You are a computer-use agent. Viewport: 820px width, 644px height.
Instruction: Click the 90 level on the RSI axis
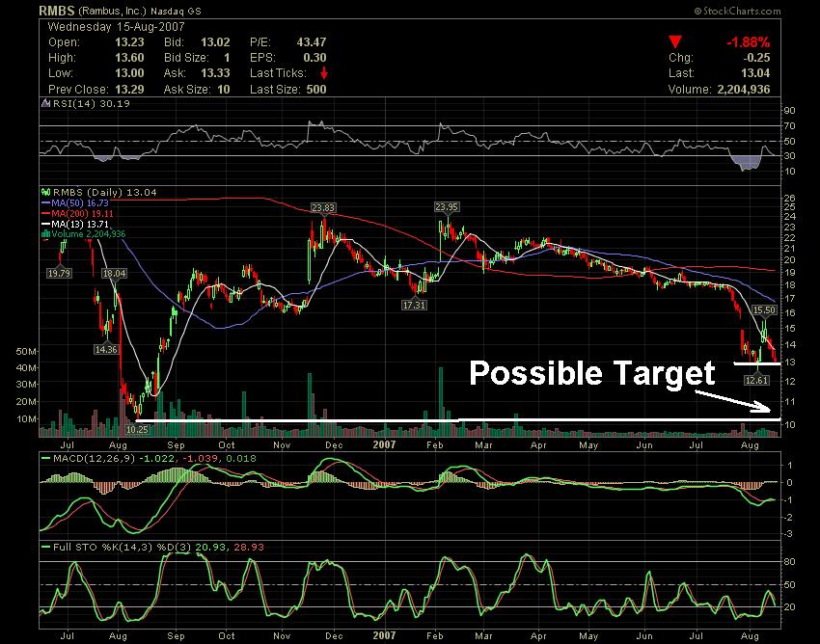(x=790, y=110)
